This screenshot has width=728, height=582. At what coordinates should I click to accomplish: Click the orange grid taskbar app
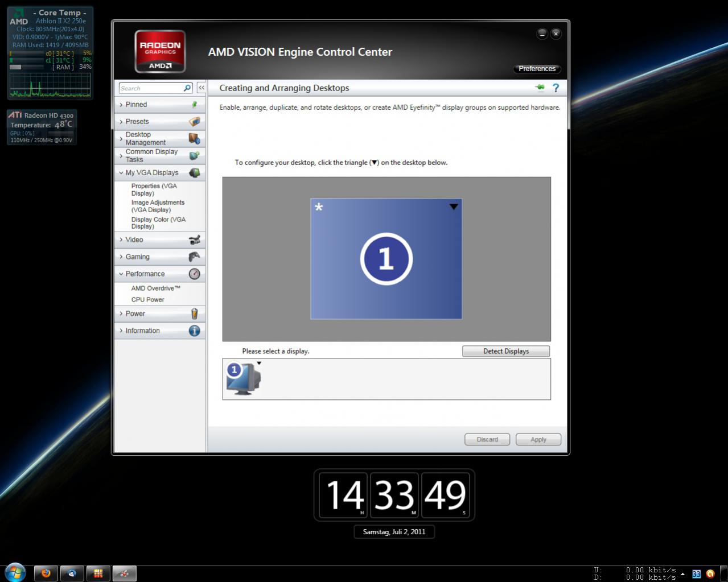98,573
